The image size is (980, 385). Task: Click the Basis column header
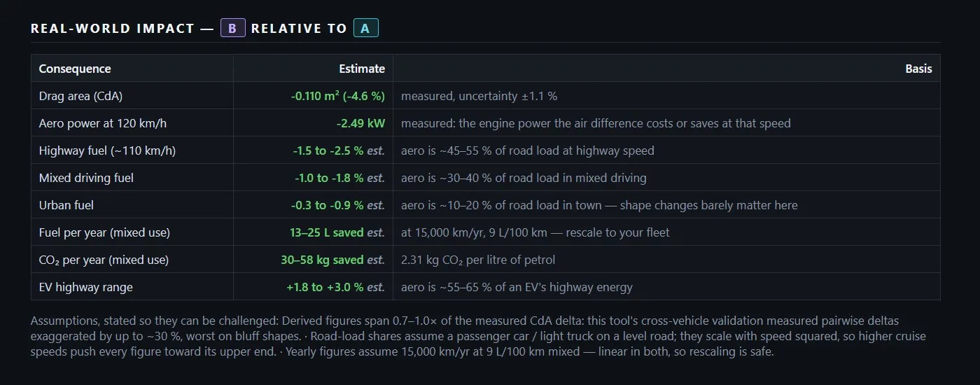coord(918,69)
